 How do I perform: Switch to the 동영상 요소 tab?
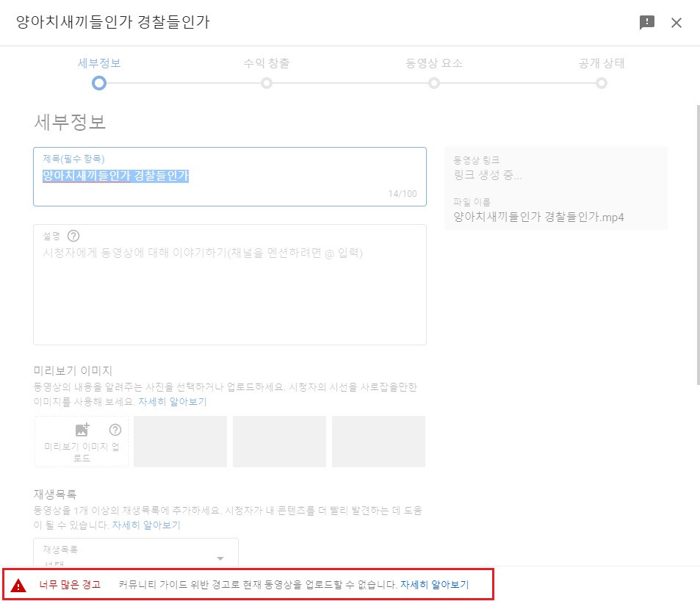[x=434, y=63]
